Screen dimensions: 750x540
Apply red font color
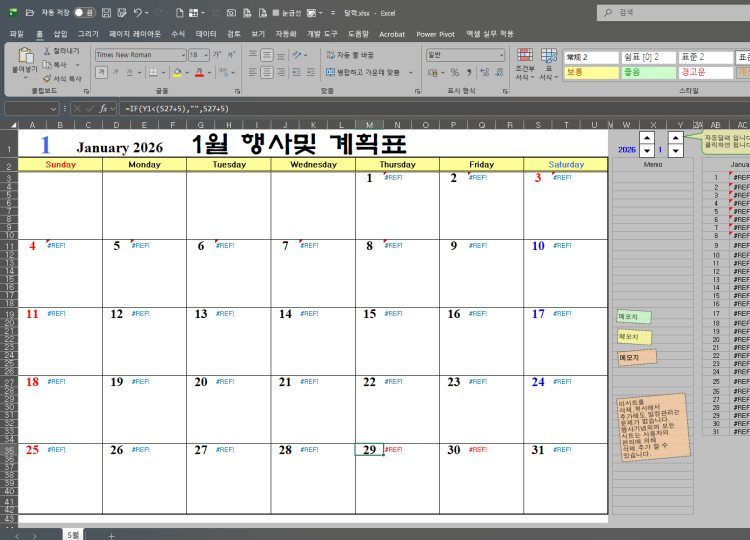199,72
